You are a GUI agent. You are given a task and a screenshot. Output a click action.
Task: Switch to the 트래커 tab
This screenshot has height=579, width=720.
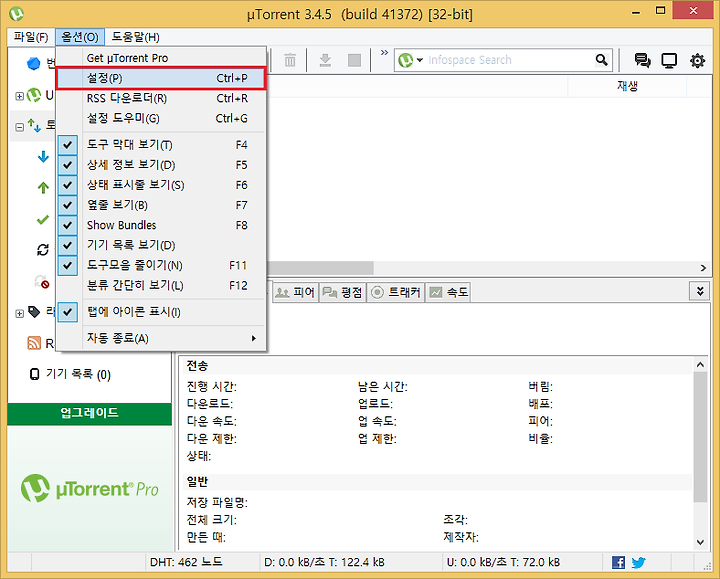pyautogui.click(x=396, y=292)
